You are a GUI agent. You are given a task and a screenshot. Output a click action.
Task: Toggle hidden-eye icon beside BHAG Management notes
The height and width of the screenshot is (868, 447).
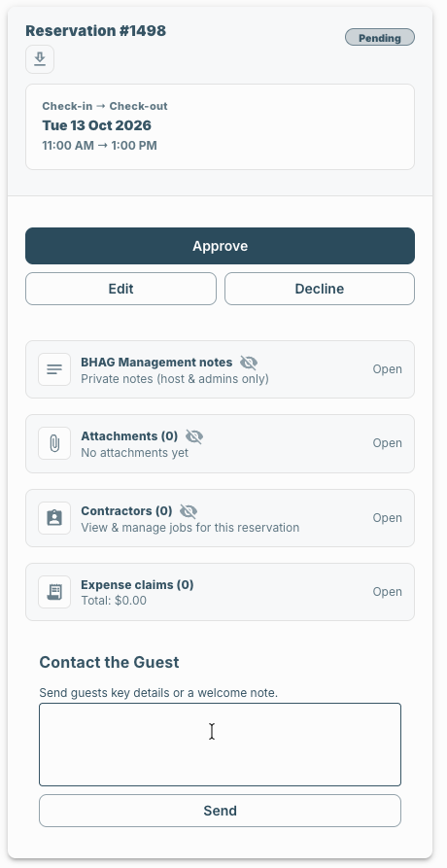click(x=249, y=363)
